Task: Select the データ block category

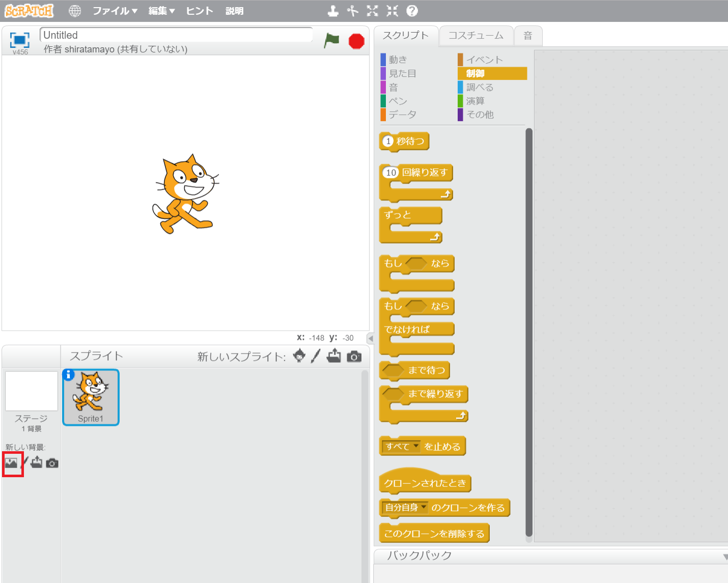Action: pos(402,114)
